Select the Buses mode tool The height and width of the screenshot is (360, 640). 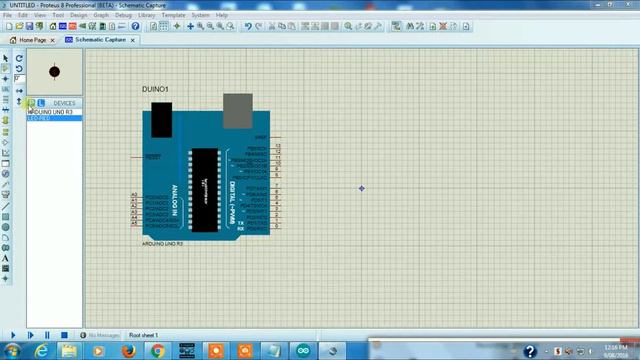pyautogui.click(x=5, y=110)
